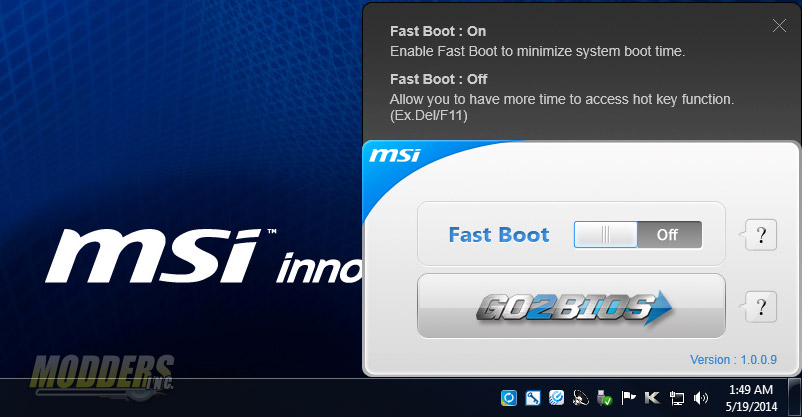This screenshot has width=802, height=417.
Task: Click the Version 1.0.0.9 text
Action: tap(732, 360)
